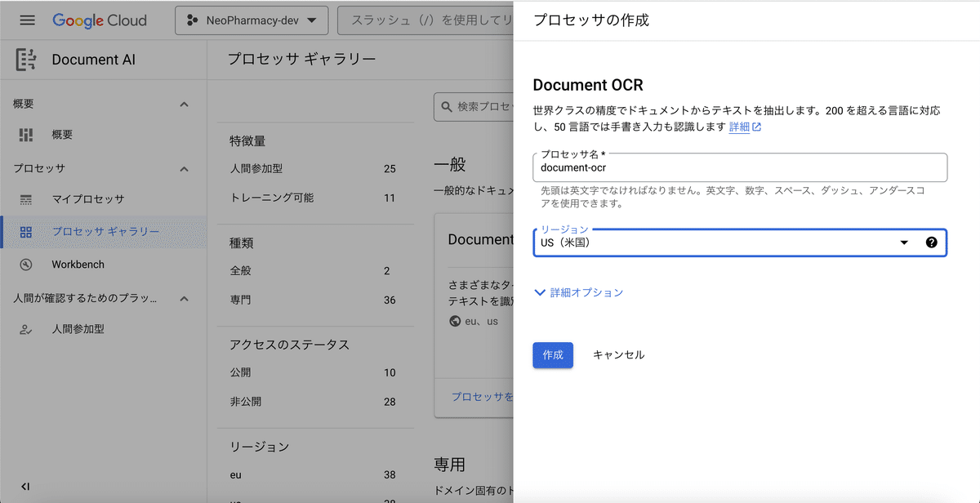
Task: Filter by eu region
Action: tap(312, 474)
